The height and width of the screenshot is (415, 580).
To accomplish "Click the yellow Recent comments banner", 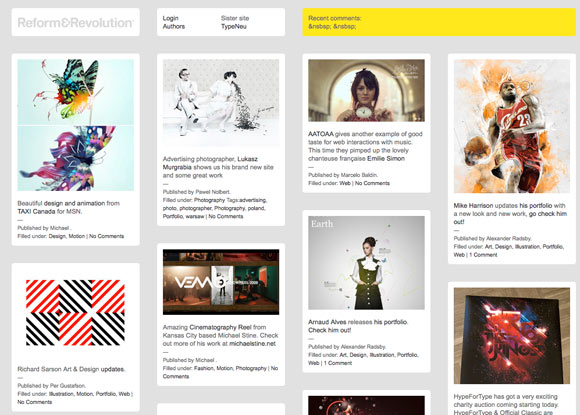I will [x=439, y=22].
